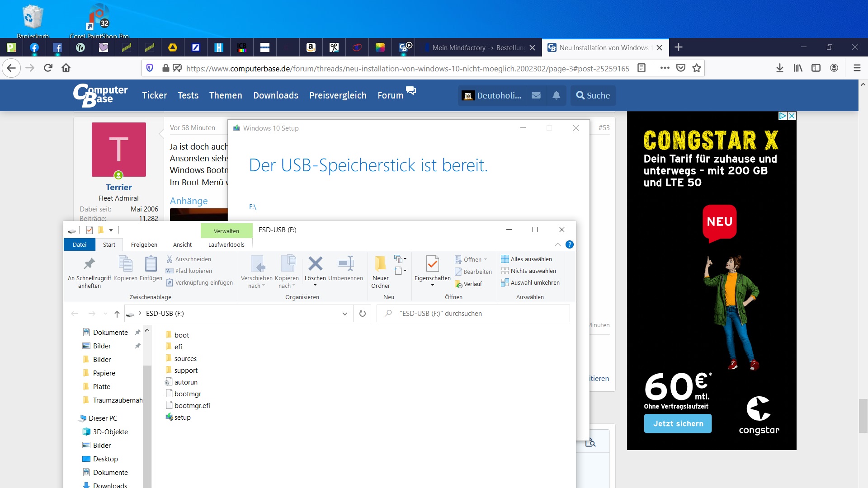Click the Firefox reload page icon
868x488 pixels.
pos(48,68)
